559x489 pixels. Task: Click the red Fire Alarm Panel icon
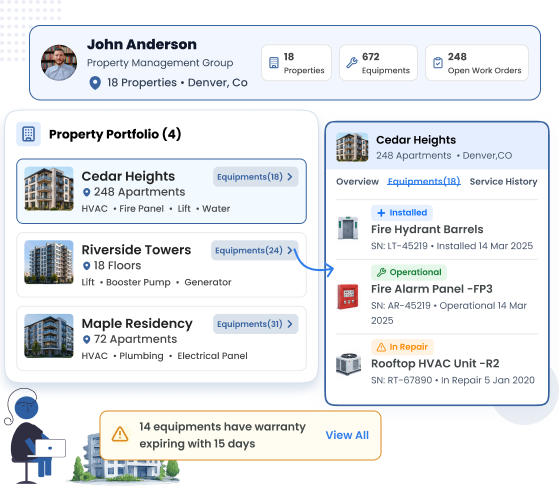348,297
